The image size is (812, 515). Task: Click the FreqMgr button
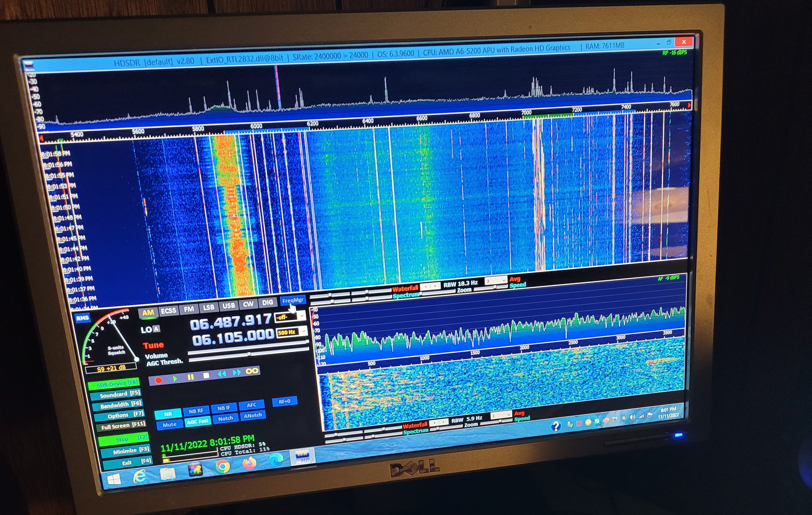292,300
